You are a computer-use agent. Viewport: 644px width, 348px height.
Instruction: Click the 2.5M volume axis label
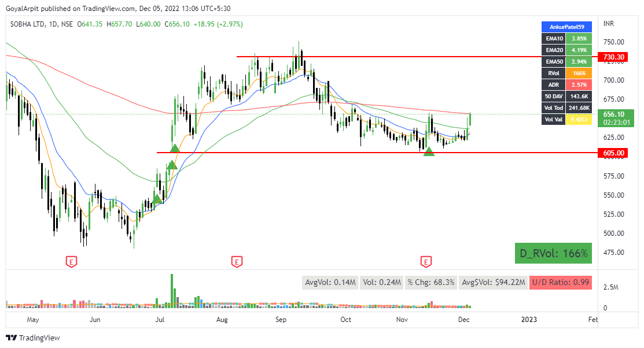point(611,287)
